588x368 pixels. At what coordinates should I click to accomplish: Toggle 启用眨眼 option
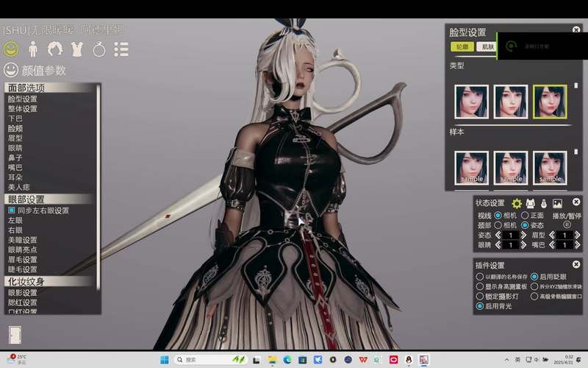534,277
